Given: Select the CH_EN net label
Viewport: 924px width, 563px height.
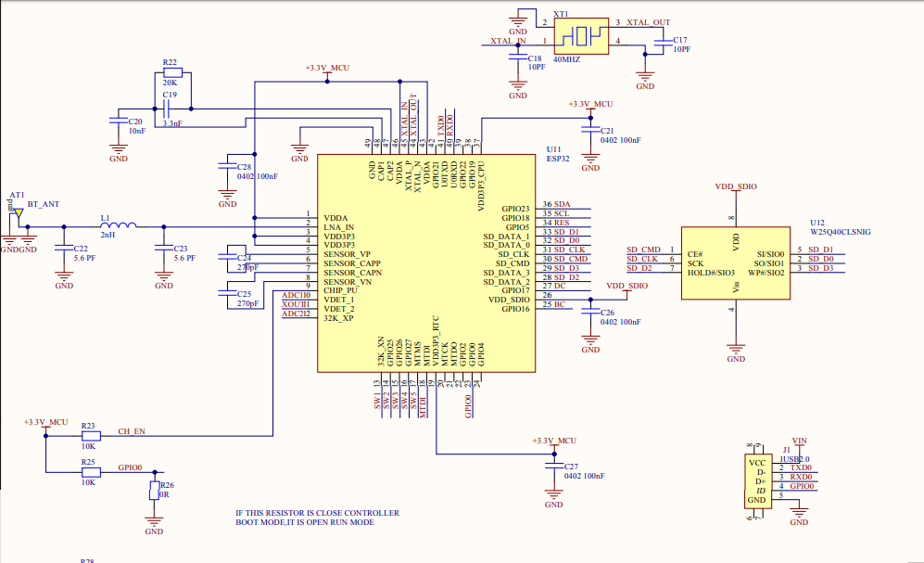Looking at the screenshot, I should pos(132,431).
